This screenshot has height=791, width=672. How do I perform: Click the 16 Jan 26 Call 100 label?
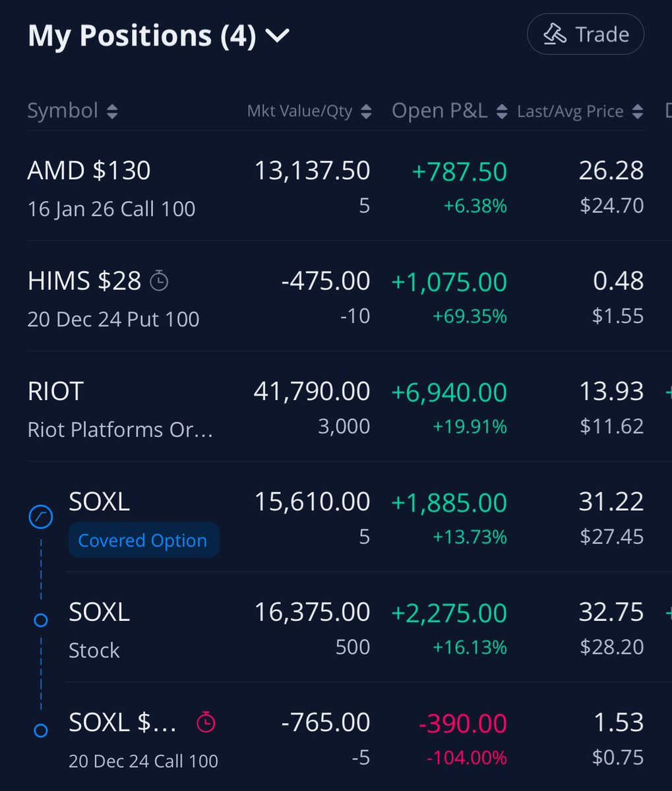(x=111, y=209)
